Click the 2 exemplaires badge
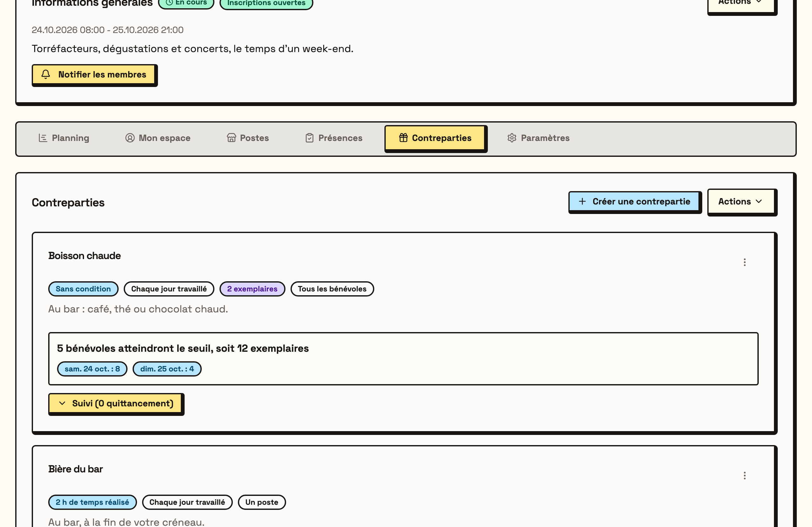The height and width of the screenshot is (527, 812). [252, 289]
